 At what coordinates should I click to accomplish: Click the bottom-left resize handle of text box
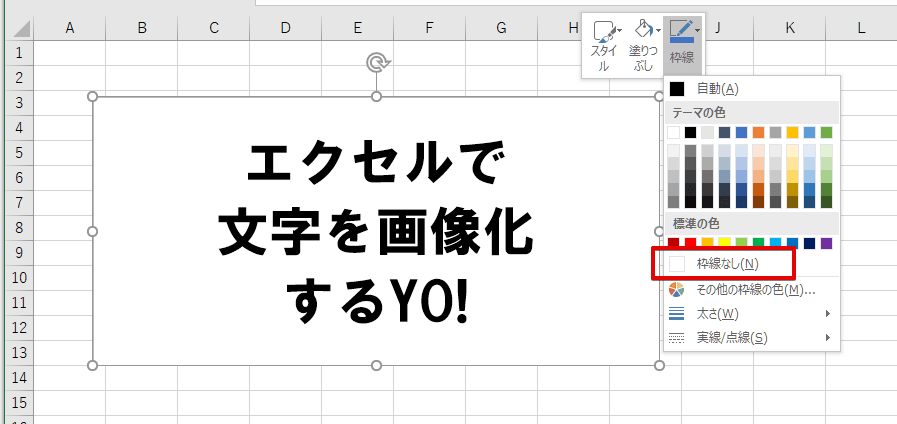pyautogui.click(x=93, y=365)
